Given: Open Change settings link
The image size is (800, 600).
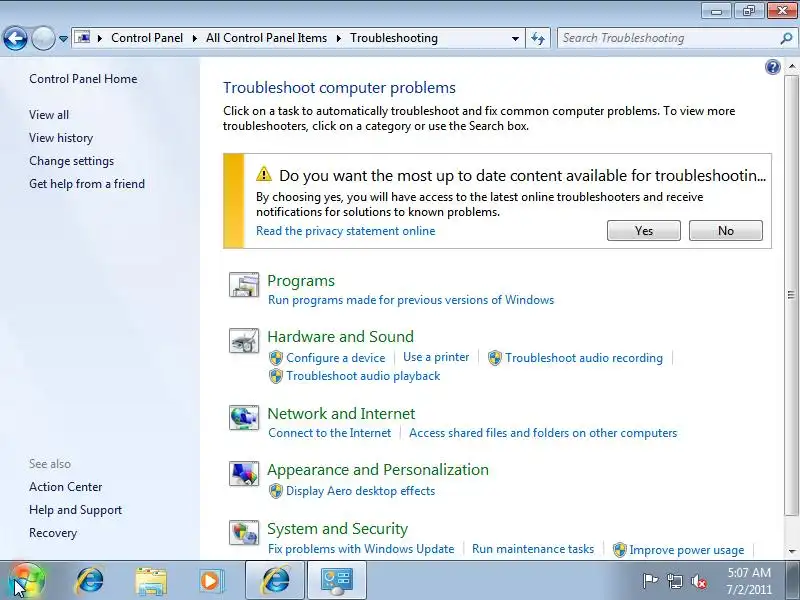Looking at the screenshot, I should pos(71,161).
